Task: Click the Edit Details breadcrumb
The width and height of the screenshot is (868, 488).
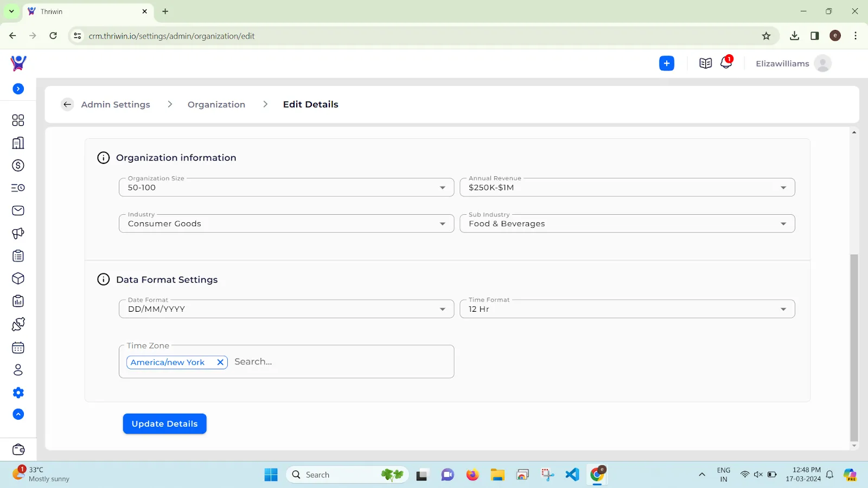Action: [310, 104]
